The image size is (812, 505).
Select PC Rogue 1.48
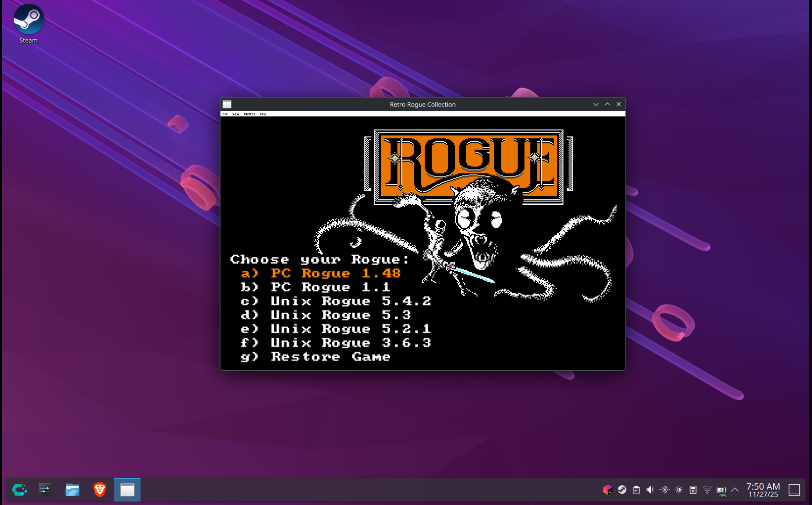point(321,273)
